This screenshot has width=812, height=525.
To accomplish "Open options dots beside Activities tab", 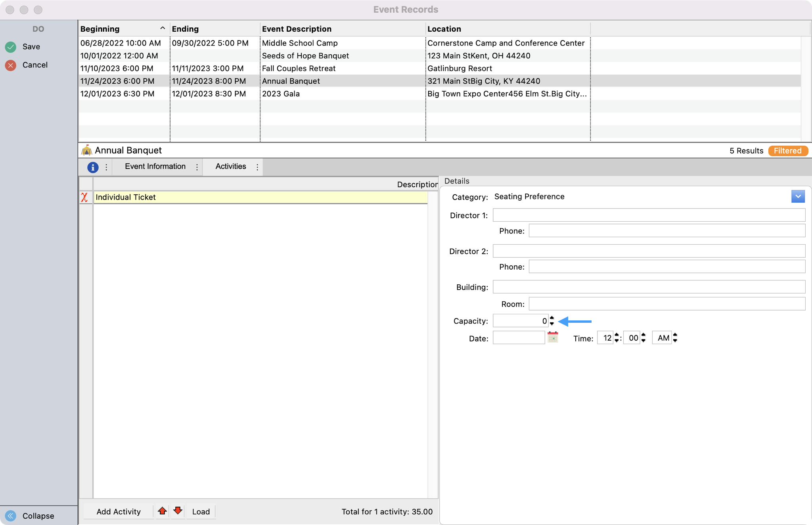I will click(x=257, y=167).
